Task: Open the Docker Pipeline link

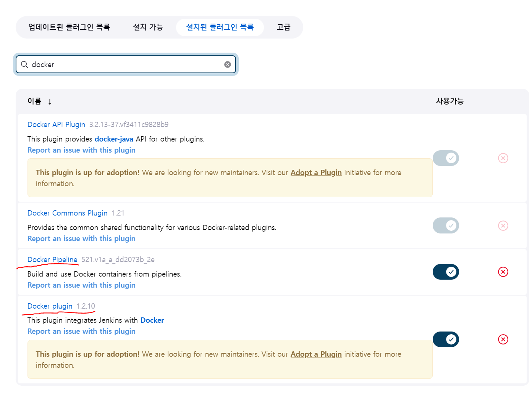Action: click(x=52, y=259)
